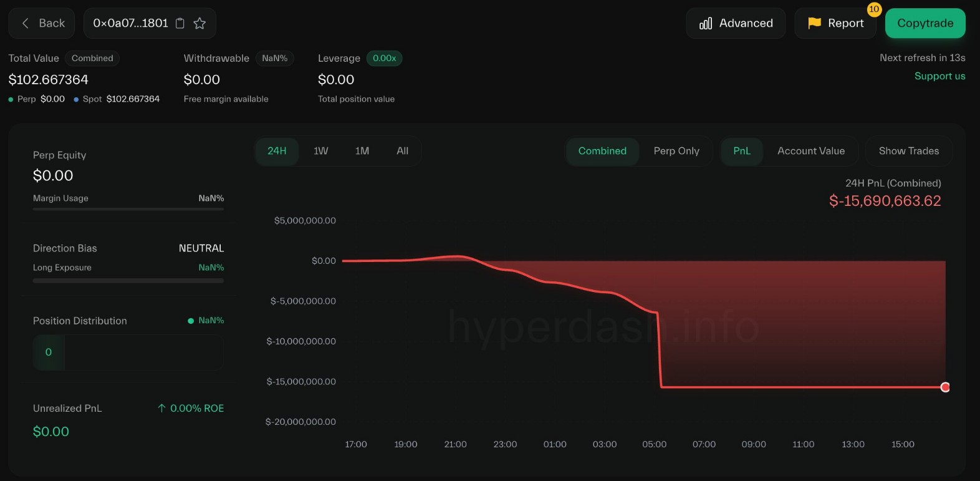
Task: Click the Withdrawable NaN% badge
Action: point(274,58)
